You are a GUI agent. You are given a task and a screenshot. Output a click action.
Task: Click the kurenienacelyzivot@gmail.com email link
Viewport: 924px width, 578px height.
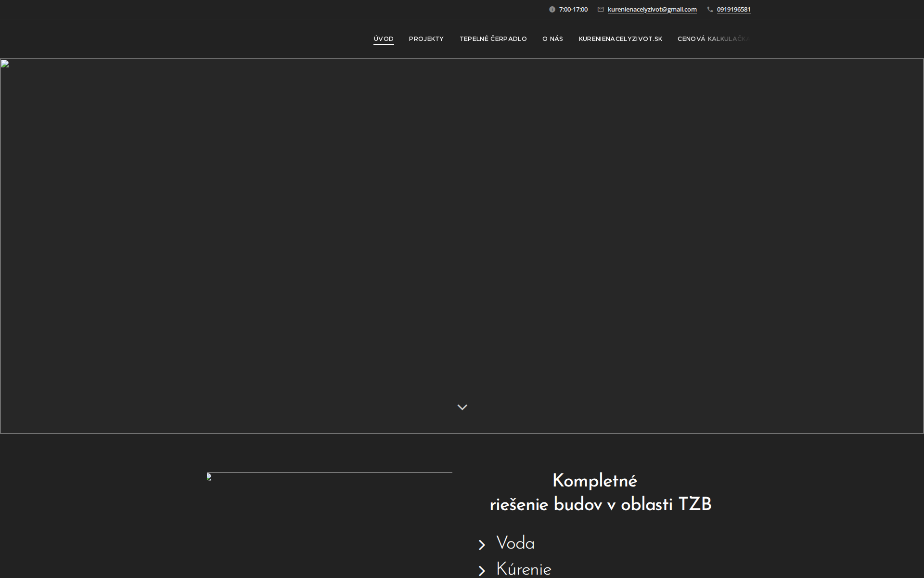pyautogui.click(x=652, y=9)
